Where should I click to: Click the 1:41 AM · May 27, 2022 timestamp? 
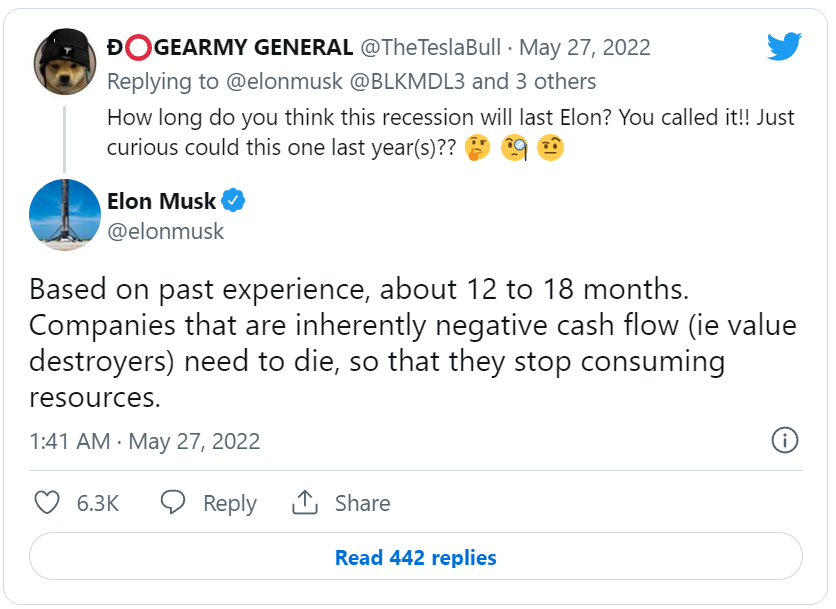(145, 441)
